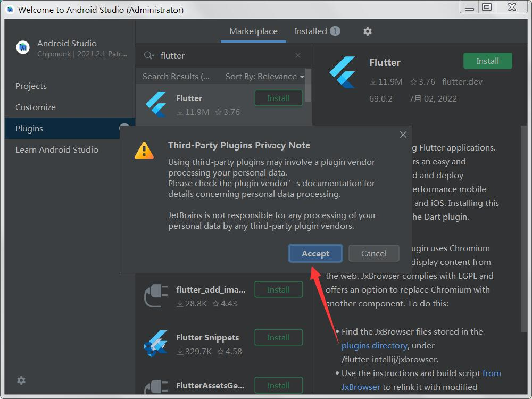
Task: Open the flutter.dev vendor link
Action: (x=462, y=82)
